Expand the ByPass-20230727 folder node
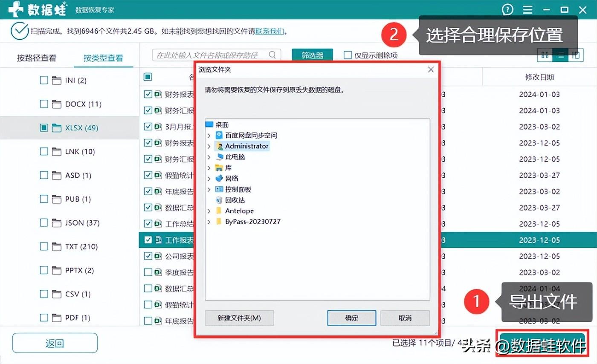 pos(209,222)
